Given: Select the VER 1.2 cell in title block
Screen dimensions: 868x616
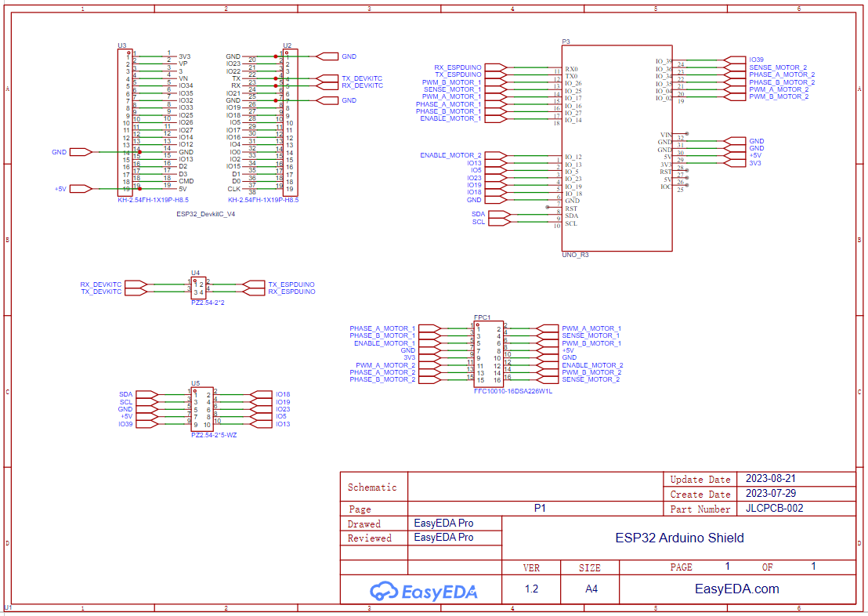Looking at the screenshot, I should point(532,589).
